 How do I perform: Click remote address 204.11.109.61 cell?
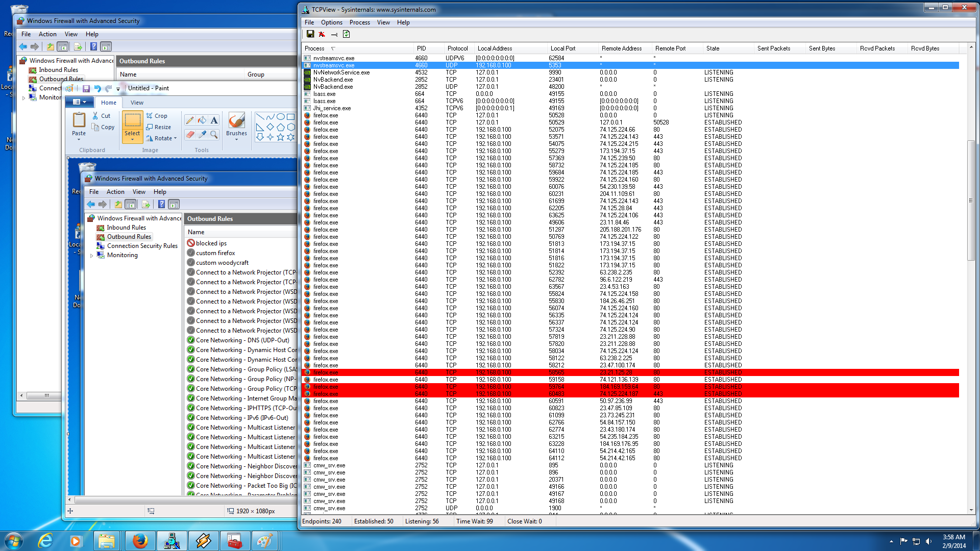(617, 194)
